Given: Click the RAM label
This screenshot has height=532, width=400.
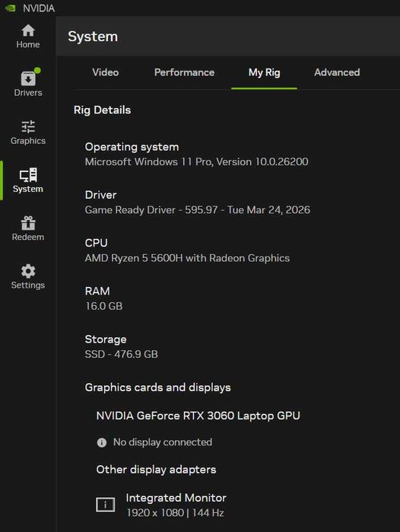Looking at the screenshot, I should pos(97,291).
